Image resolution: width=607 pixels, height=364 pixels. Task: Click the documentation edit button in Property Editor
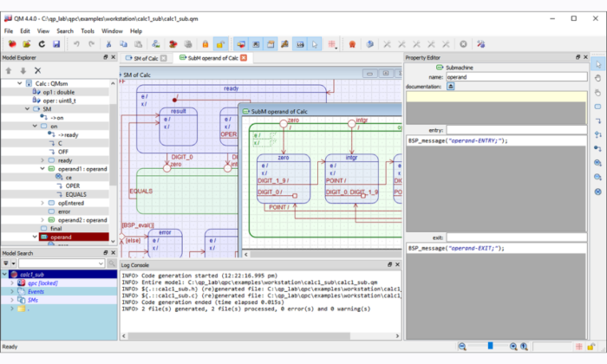point(451,87)
